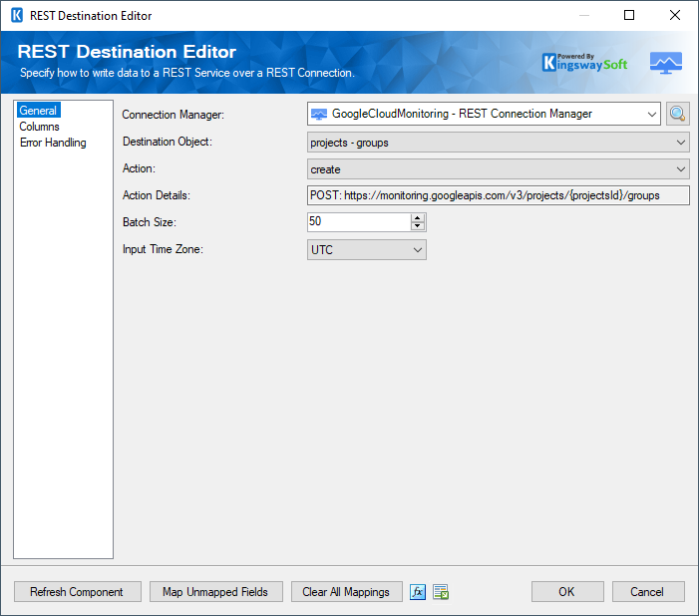Screen dimensions: 699x616
Task: Click Clear All Mappings button
Action: click(x=346, y=592)
